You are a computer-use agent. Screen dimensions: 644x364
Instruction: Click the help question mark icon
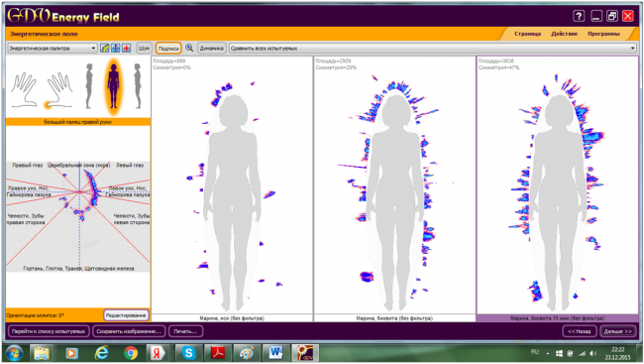pyautogui.click(x=579, y=16)
